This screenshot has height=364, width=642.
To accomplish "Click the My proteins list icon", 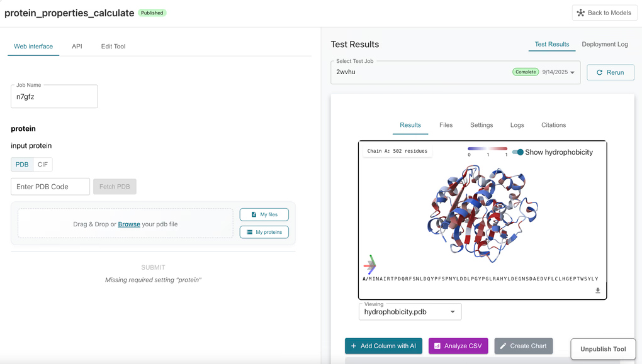I will tap(249, 232).
